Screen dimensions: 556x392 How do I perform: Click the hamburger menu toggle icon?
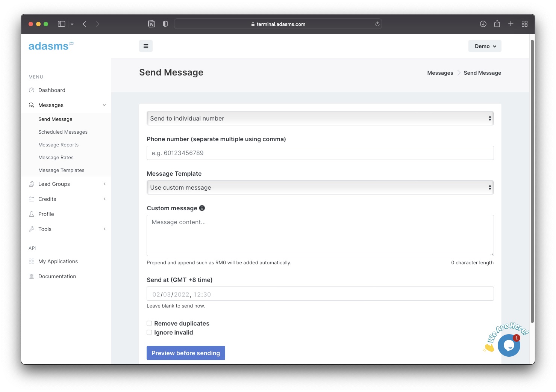pos(146,46)
